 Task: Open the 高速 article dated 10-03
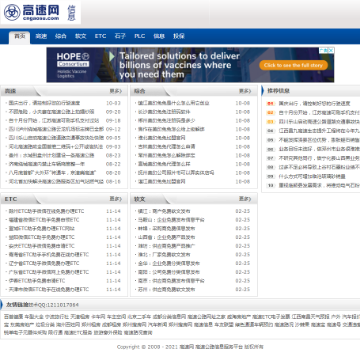pyautogui.click(x=44, y=103)
